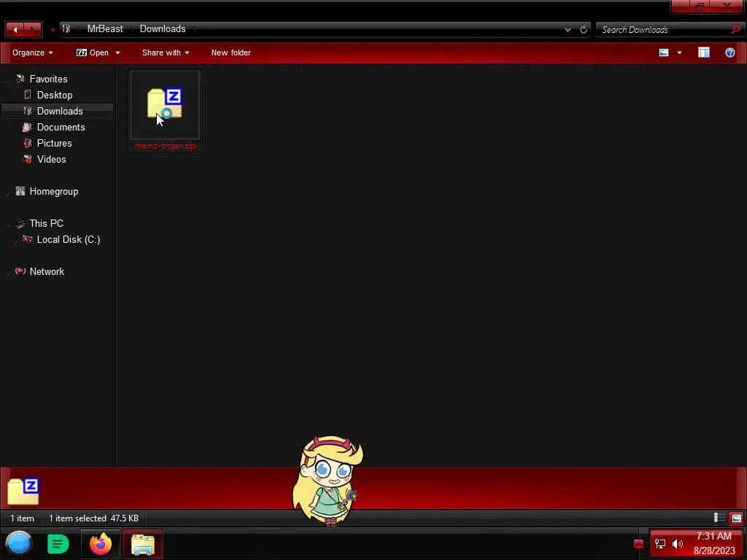
Task: Open the Share with menu
Action: click(x=166, y=52)
